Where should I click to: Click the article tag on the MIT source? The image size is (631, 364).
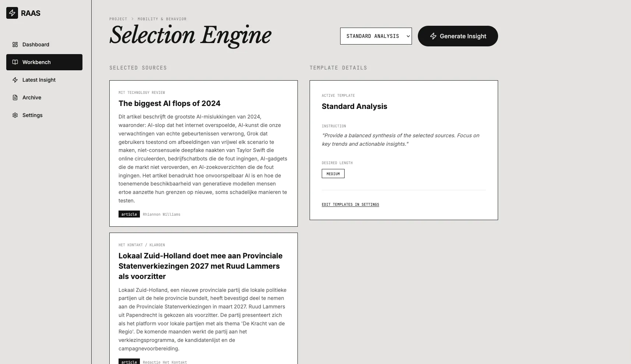click(129, 214)
